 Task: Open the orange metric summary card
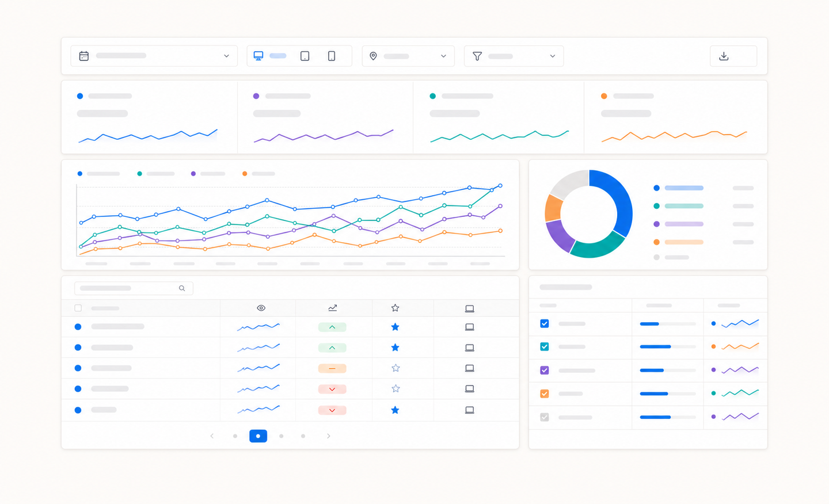(675, 117)
